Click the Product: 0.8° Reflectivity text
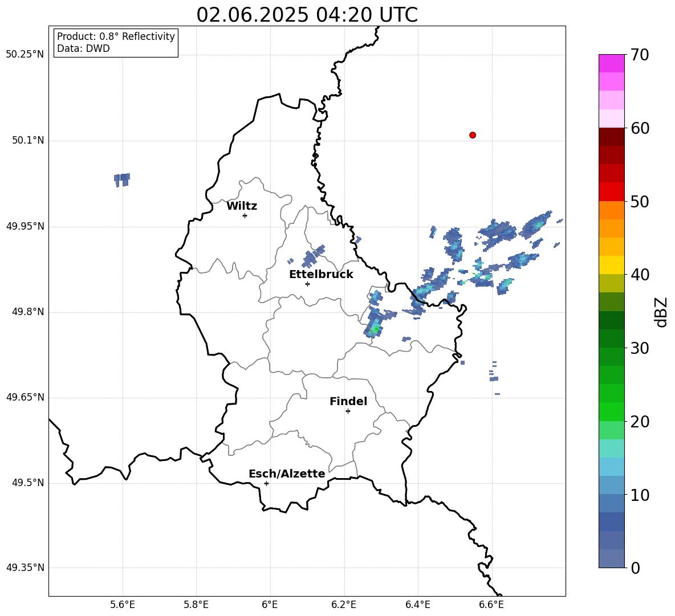The image size is (675, 616). pyautogui.click(x=116, y=36)
